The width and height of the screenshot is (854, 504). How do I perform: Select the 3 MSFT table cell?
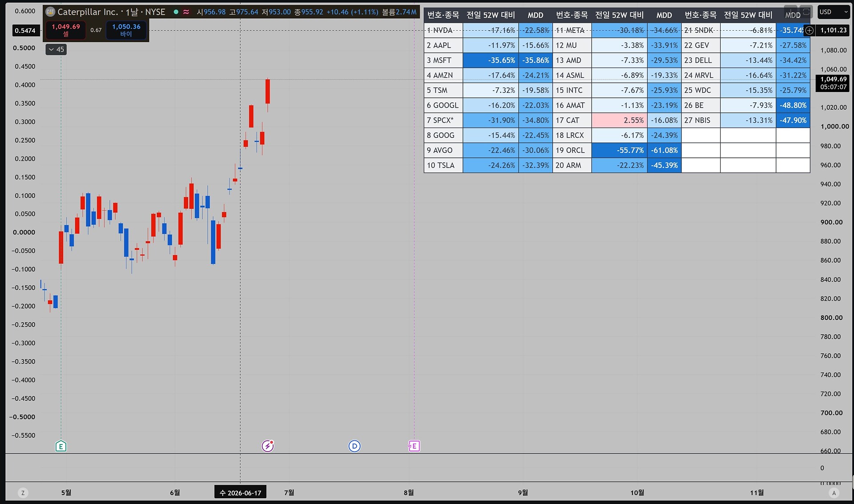click(443, 60)
